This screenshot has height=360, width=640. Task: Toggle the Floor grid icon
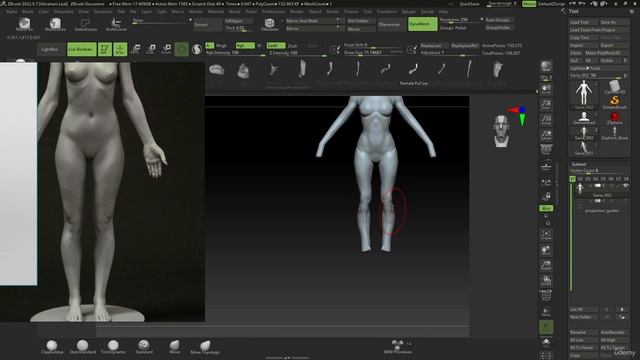[x=546, y=166]
